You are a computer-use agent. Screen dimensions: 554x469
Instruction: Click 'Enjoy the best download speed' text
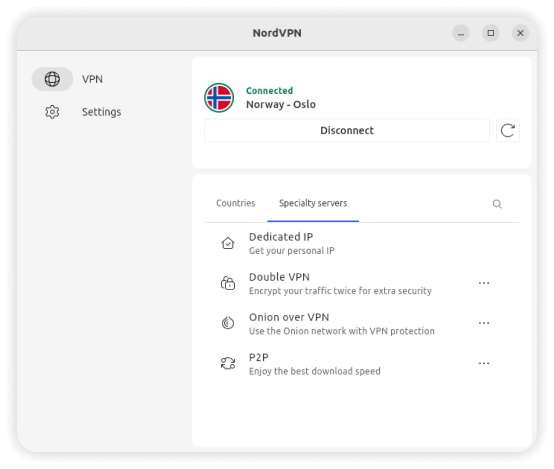pyautogui.click(x=315, y=371)
